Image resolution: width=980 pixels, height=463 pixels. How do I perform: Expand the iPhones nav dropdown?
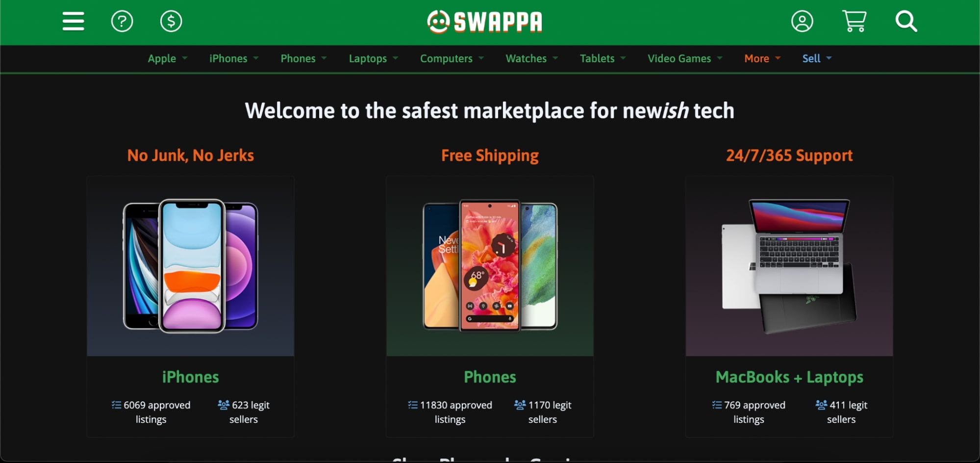coord(234,58)
